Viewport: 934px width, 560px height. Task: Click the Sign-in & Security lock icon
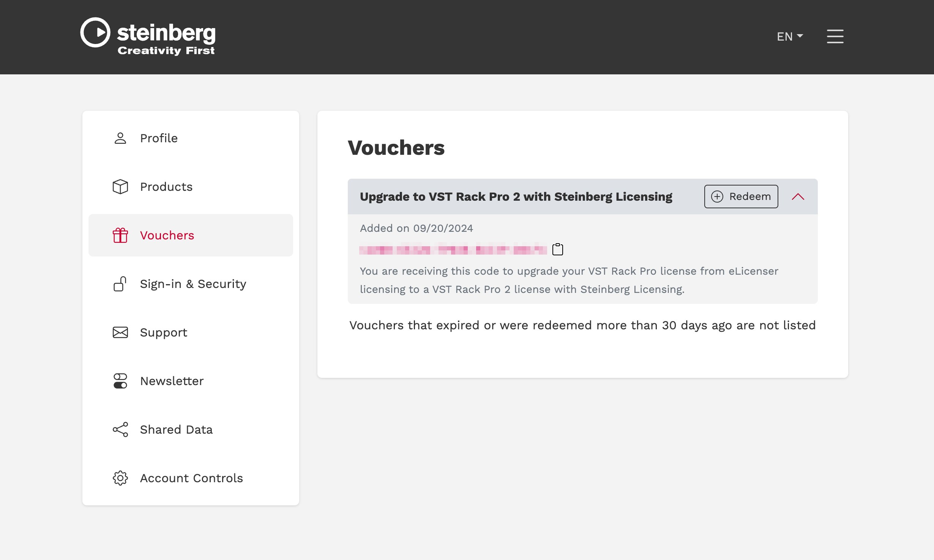(x=120, y=283)
